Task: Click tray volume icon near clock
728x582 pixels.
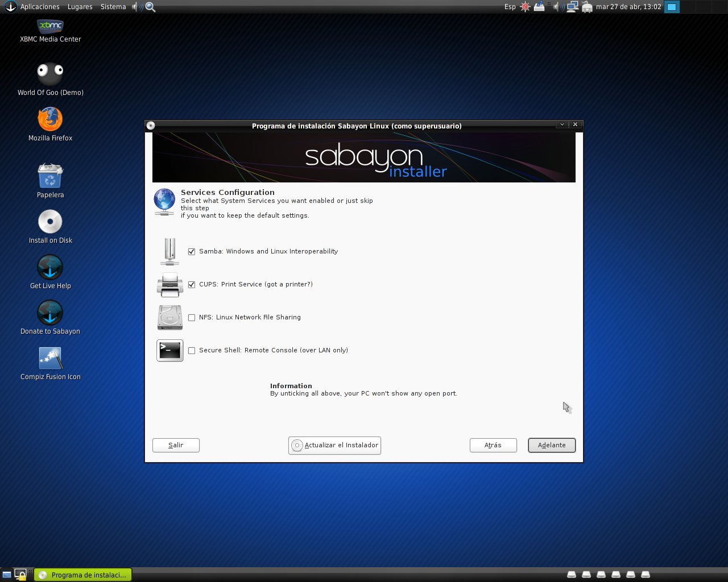Action: [559, 7]
